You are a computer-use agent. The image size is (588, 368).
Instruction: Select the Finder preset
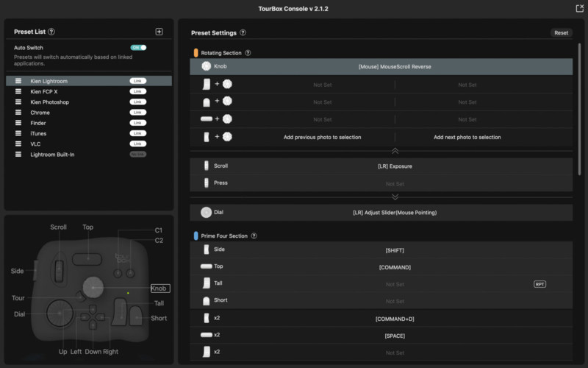[x=89, y=123]
